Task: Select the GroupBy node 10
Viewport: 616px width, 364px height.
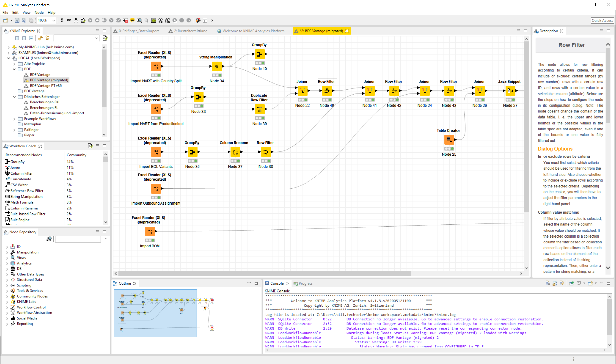Action: [x=260, y=54]
